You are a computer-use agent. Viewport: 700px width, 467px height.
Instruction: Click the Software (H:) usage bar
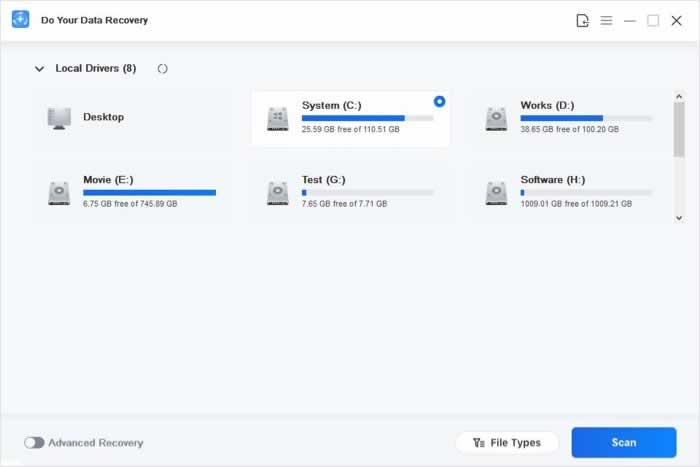click(x=586, y=193)
